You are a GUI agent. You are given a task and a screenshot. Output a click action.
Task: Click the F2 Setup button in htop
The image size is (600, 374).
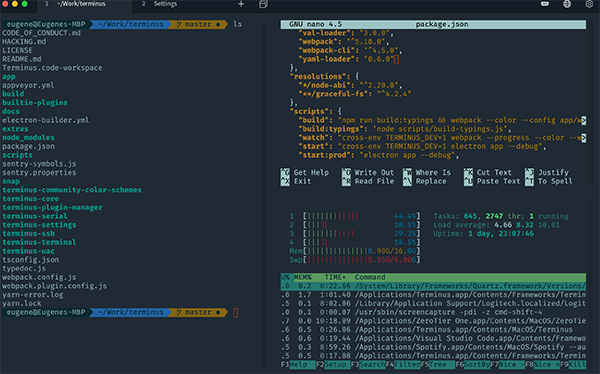click(333, 364)
